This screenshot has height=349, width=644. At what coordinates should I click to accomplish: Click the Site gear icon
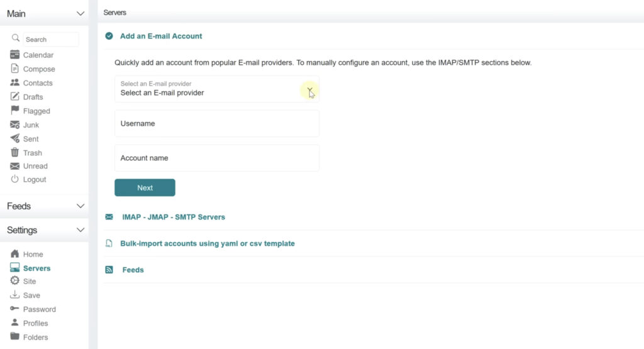tap(15, 281)
